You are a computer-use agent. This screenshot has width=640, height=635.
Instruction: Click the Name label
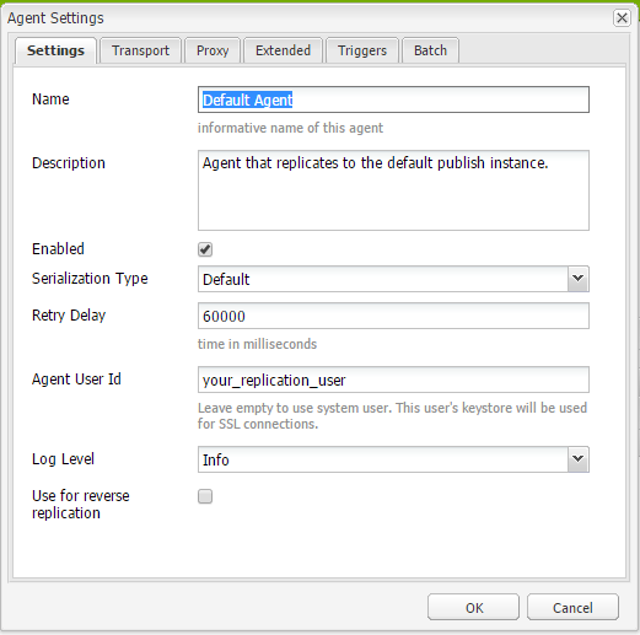pos(51,99)
